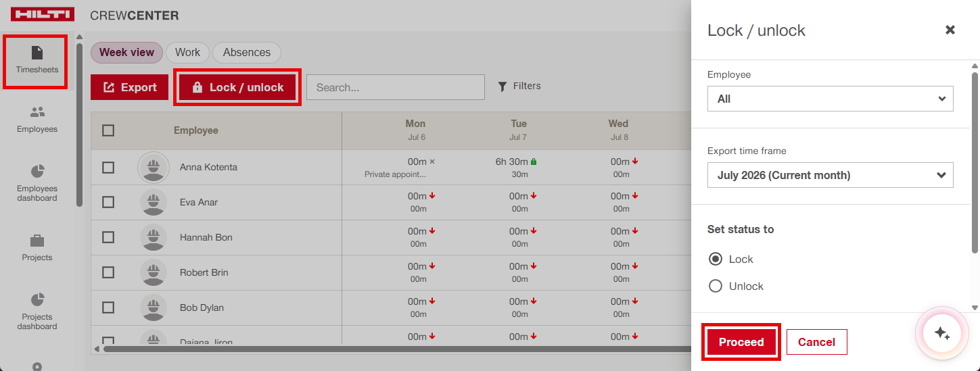Click the name Bob Dylan
The height and width of the screenshot is (371, 980).
click(202, 307)
